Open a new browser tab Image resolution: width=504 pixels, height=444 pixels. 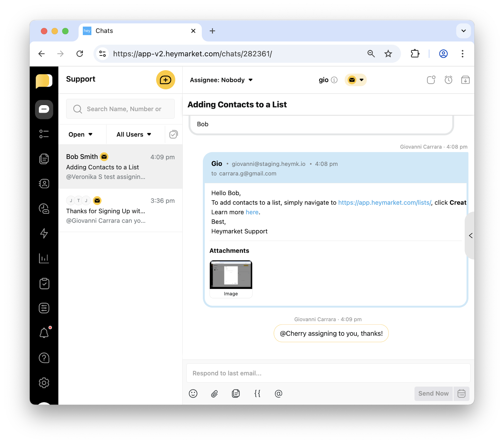pos(212,31)
